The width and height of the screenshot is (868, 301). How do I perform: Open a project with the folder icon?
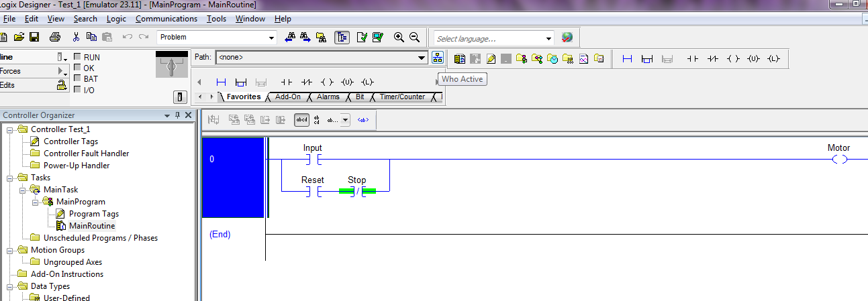[19, 37]
